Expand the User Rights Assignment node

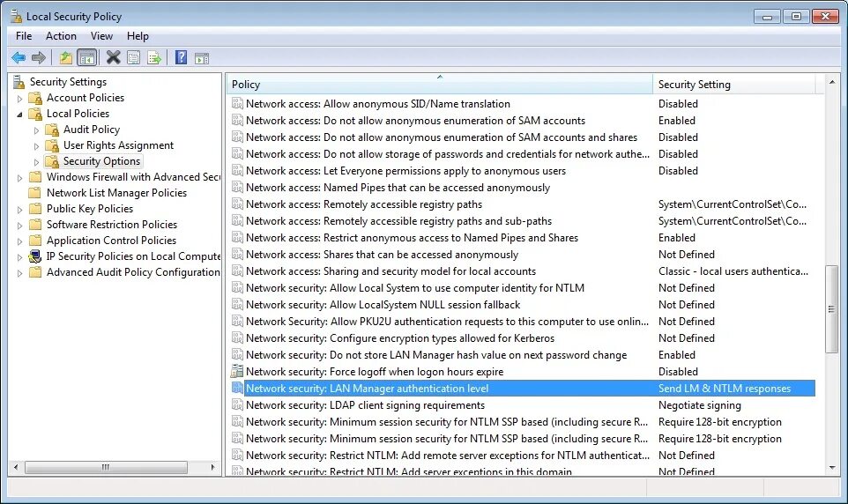[x=36, y=146]
